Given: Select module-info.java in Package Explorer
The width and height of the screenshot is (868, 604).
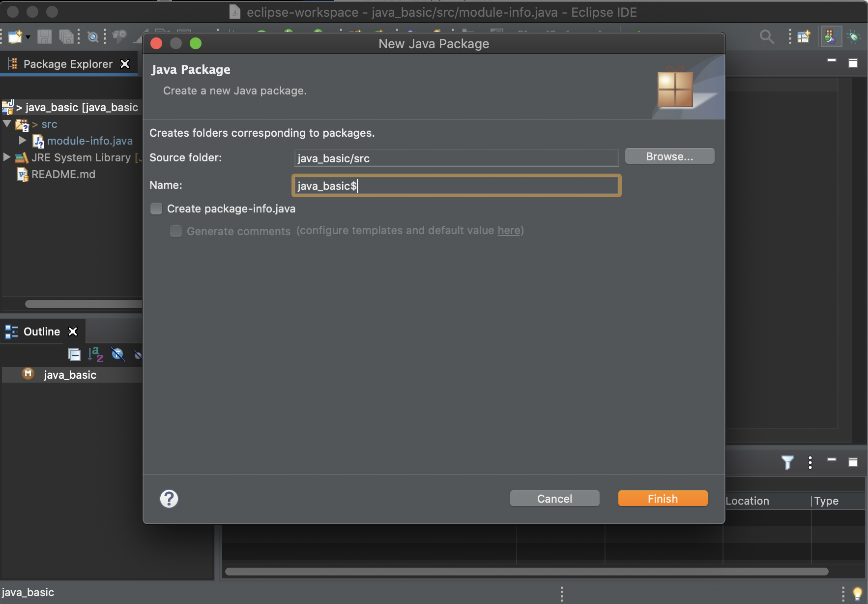Looking at the screenshot, I should point(90,141).
